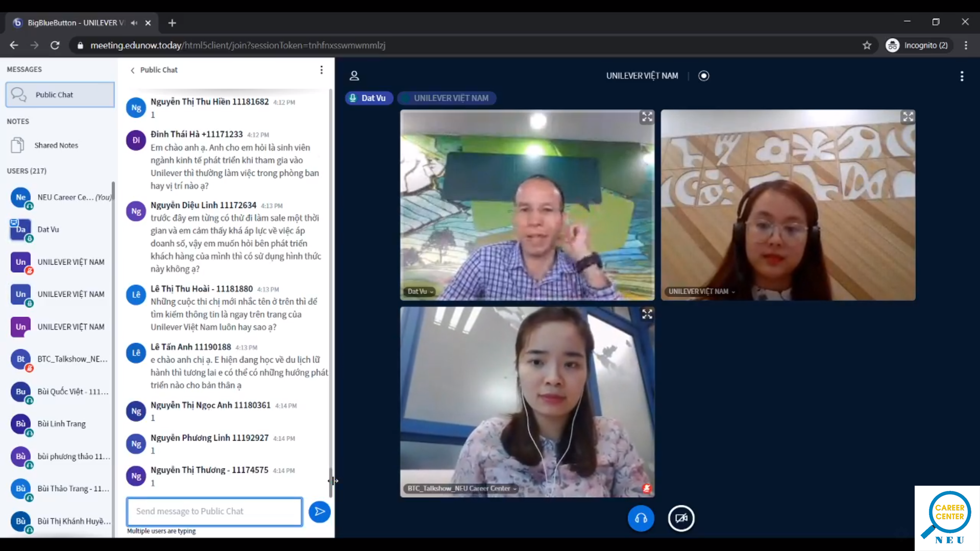The width and height of the screenshot is (980, 551).
Task: Open the Public Chat conversation
Action: [x=60, y=95]
